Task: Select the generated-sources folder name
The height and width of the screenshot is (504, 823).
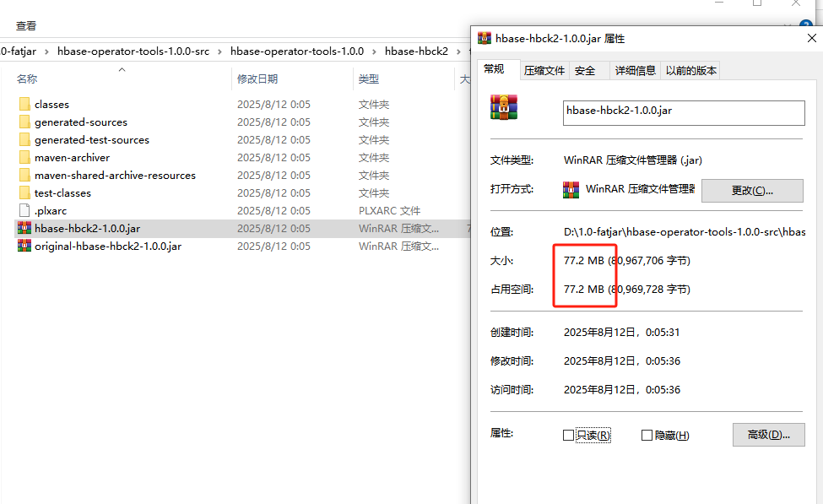Action: [81, 122]
